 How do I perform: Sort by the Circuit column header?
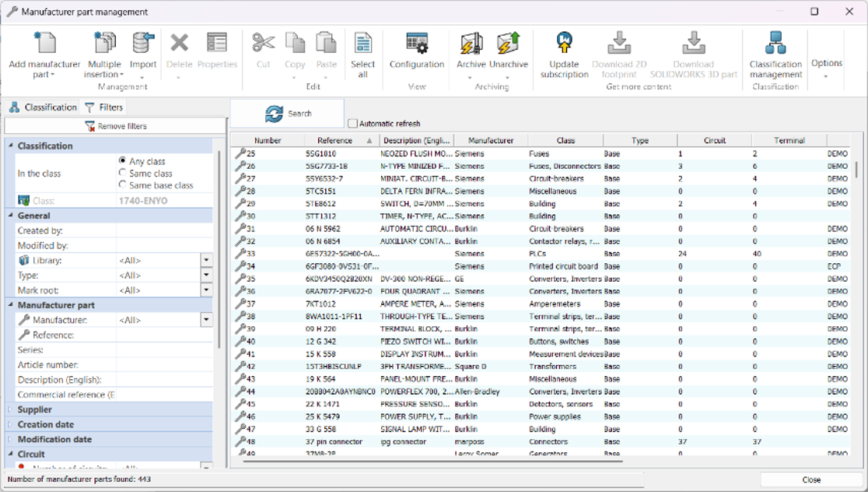(x=714, y=140)
